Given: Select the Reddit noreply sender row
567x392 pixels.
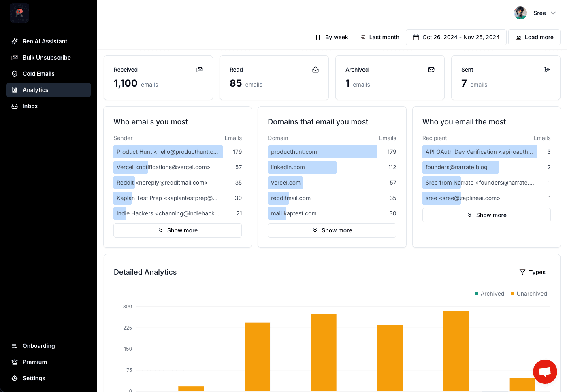Looking at the screenshot, I should 177,183.
